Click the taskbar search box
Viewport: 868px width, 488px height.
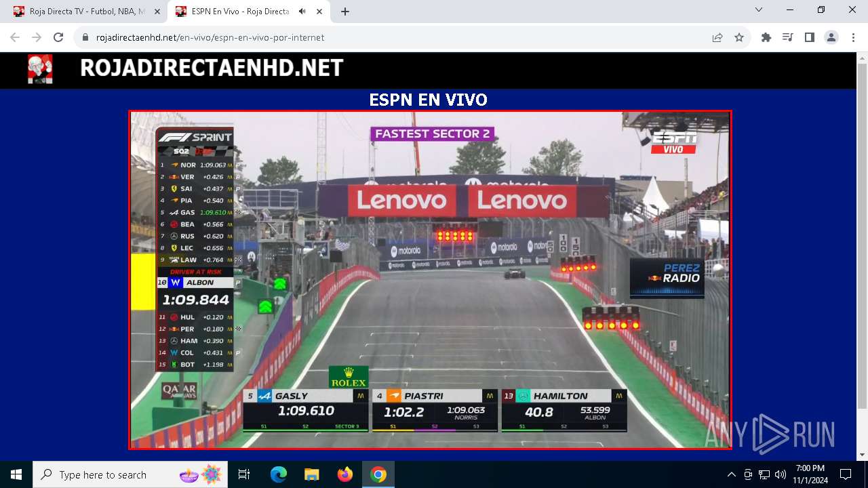pyautogui.click(x=130, y=474)
